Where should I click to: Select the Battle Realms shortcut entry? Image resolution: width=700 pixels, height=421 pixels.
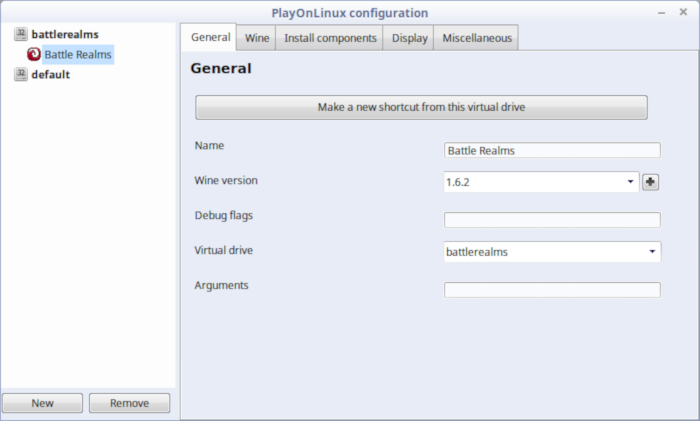[78, 54]
